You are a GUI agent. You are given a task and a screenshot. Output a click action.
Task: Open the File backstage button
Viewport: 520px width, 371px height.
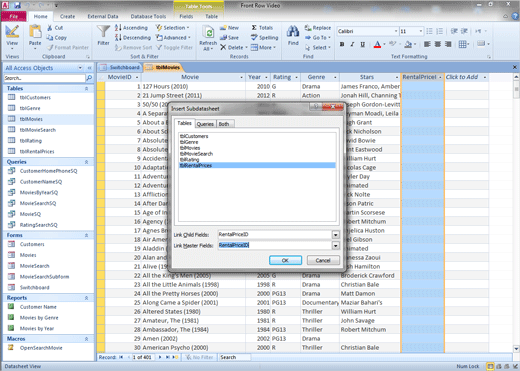click(x=14, y=16)
